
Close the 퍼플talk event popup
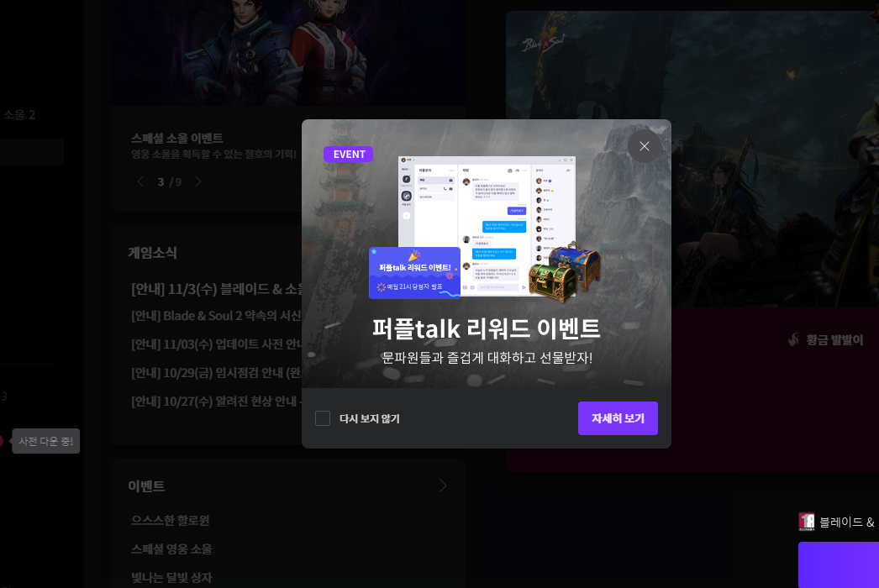pyautogui.click(x=644, y=146)
